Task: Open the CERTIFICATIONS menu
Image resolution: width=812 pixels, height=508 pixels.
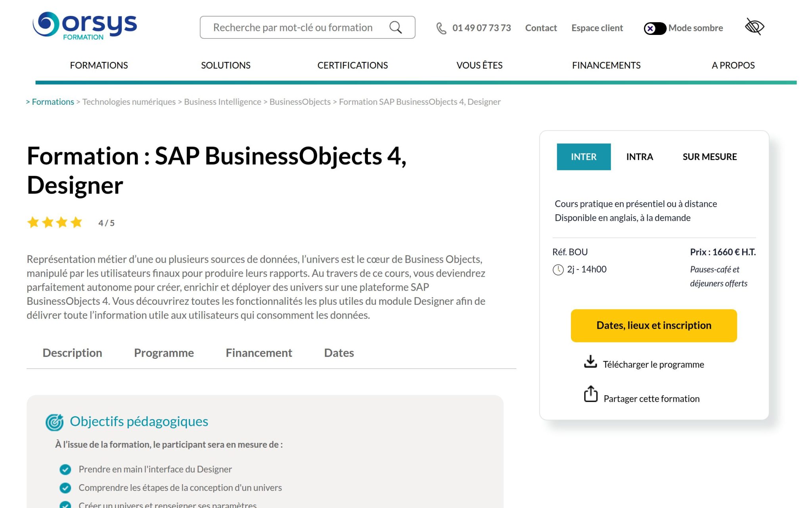Action: coord(352,65)
